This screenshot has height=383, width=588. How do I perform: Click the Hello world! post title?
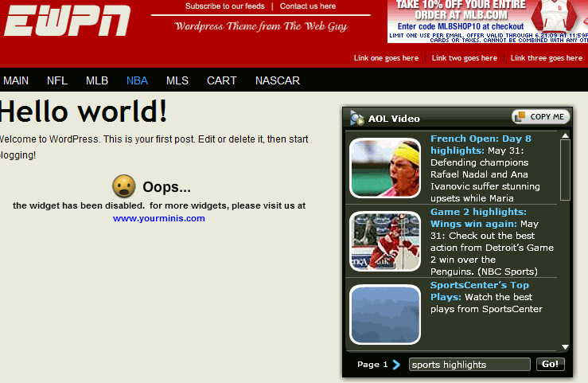coord(84,111)
